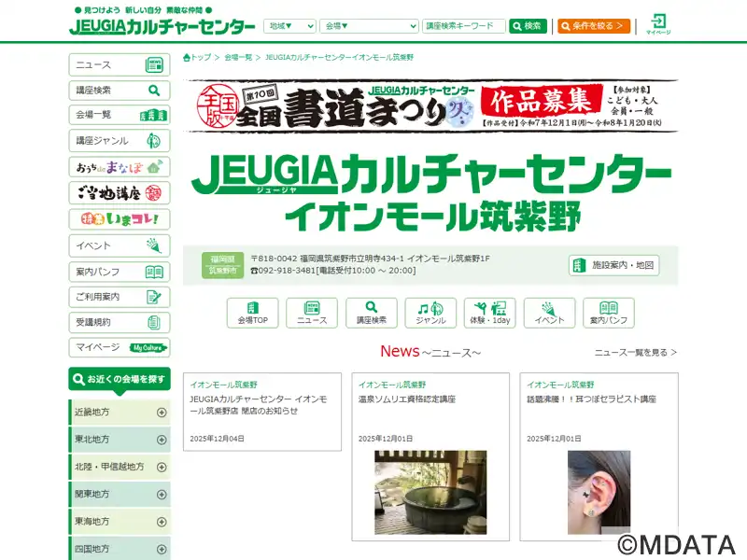The image size is (747, 560).
Task: Expand the 東海地方 region
Action: (x=120, y=522)
